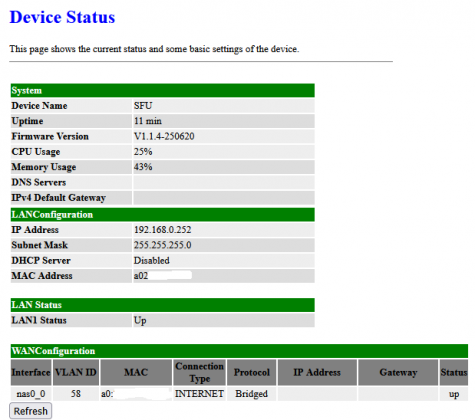The image size is (475, 420).
Task: Click the Bridged protocol cell
Action: pyautogui.click(x=252, y=394)
